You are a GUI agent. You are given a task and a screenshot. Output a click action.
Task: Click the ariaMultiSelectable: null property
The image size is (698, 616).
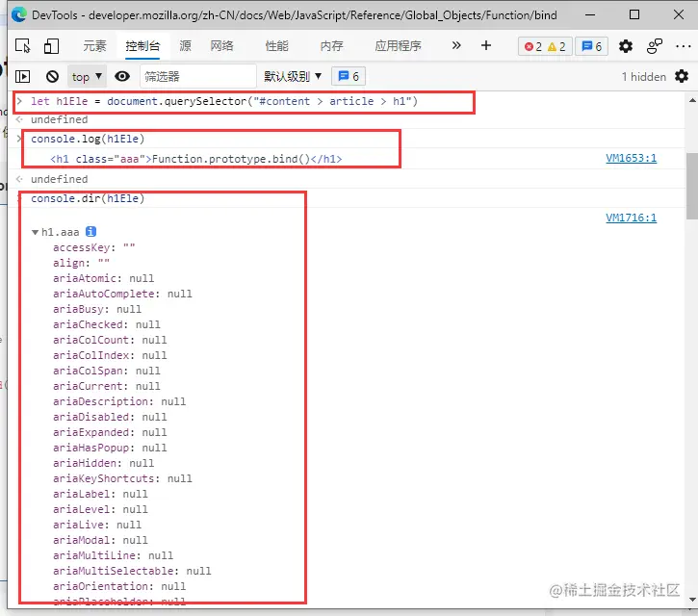click(x=132, y=571)
